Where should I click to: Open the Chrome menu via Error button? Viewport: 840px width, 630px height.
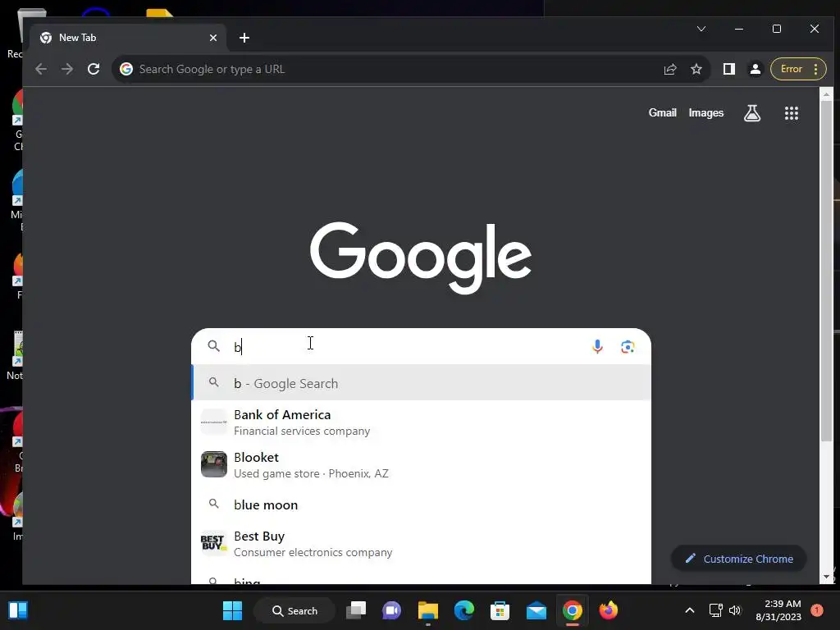[798, 69]
